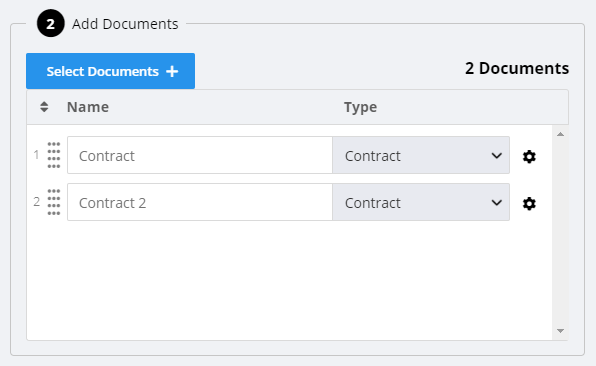Image resolution: width=596 pixels, height=366 pixels.
Task: Click the 'Add Documents' section heading
Action: pos(125,24)
